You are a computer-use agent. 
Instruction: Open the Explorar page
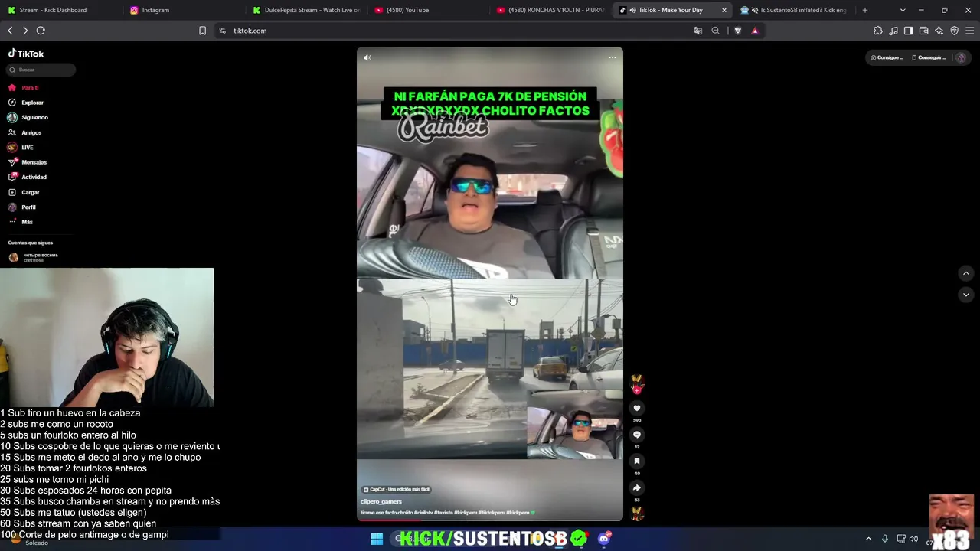pyautogui.click(x=25, y=103)
